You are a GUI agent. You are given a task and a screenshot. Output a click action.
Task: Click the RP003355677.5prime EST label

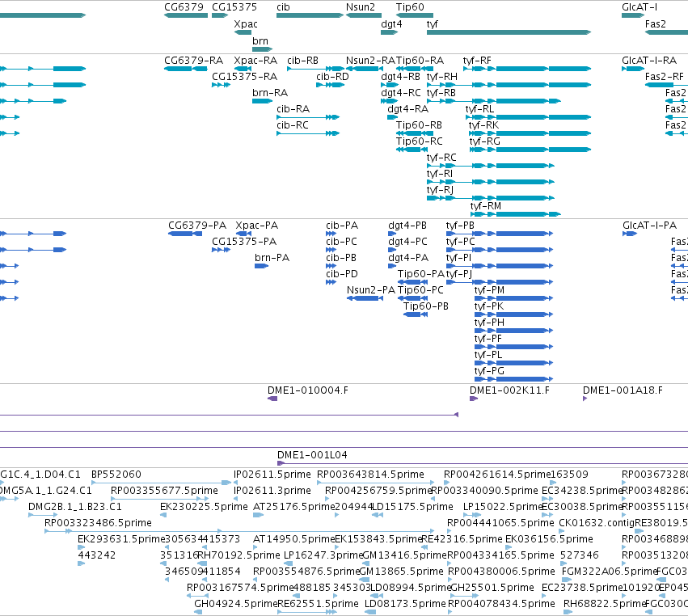coord(165,491)
